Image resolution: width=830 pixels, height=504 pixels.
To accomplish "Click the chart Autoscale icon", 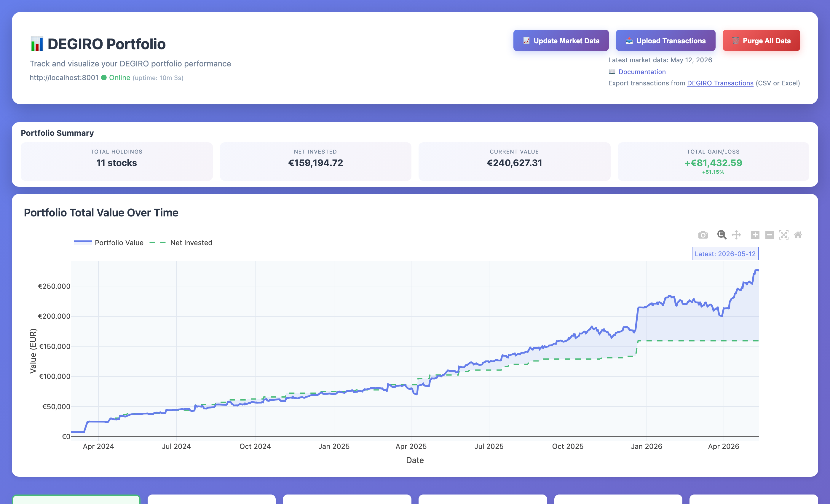I will coord(783,235).
